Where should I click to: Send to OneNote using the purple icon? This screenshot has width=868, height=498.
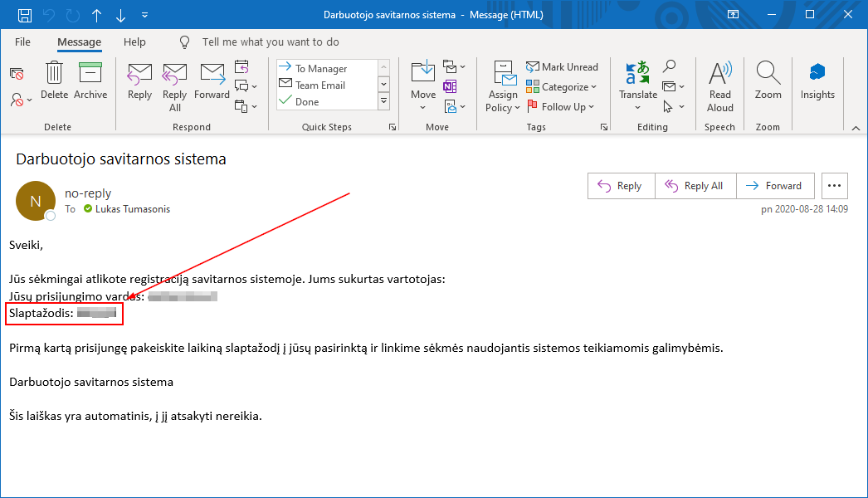(449, 86)
